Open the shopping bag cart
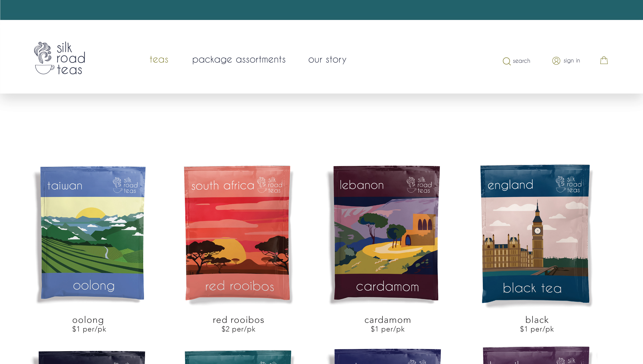Viewport: 643px width, 364px height. coord(604,60)
